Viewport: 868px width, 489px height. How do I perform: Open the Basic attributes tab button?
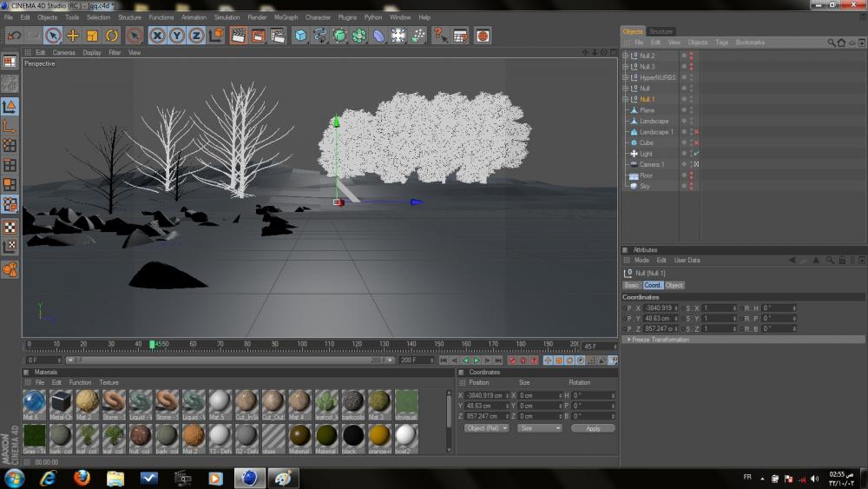click(x=632, y=285)
